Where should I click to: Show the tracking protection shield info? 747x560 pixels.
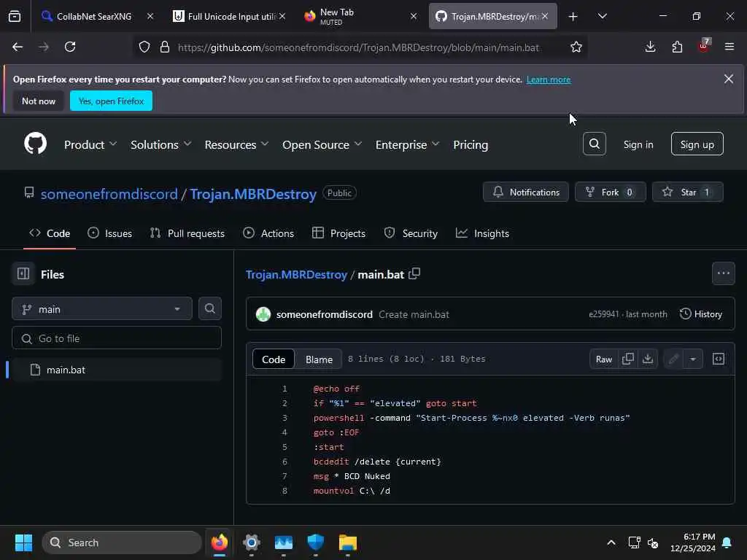tap(144, 47)
